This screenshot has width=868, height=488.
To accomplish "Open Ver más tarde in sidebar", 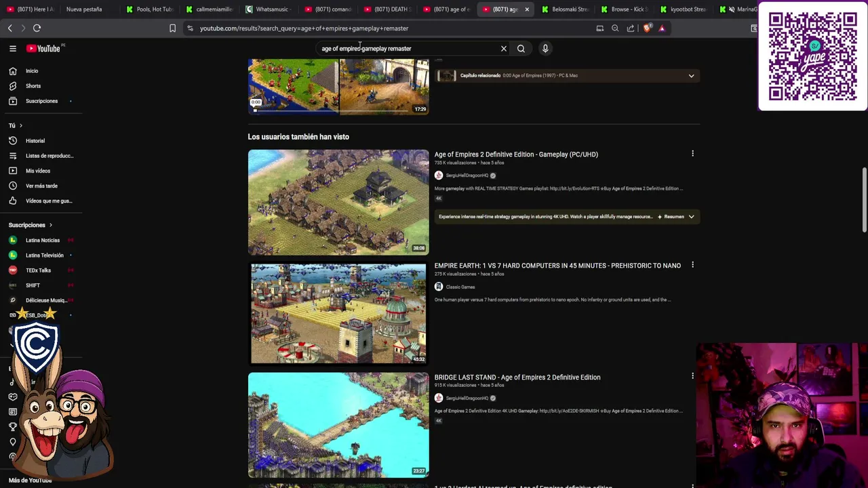I will point(41,186).
